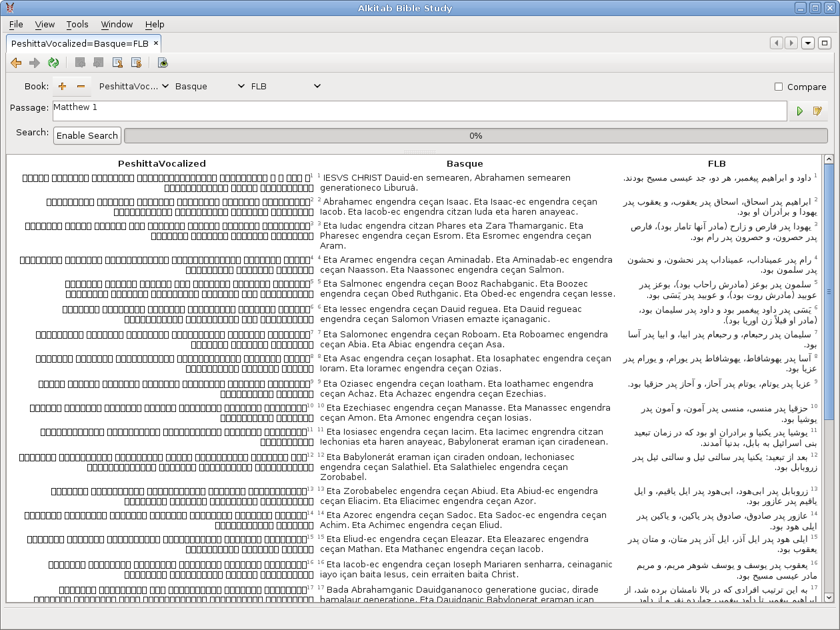The height and width of the screenshot is (630, 840).
Task: Go forward using the gray right arrow
Action: point(35,63)
